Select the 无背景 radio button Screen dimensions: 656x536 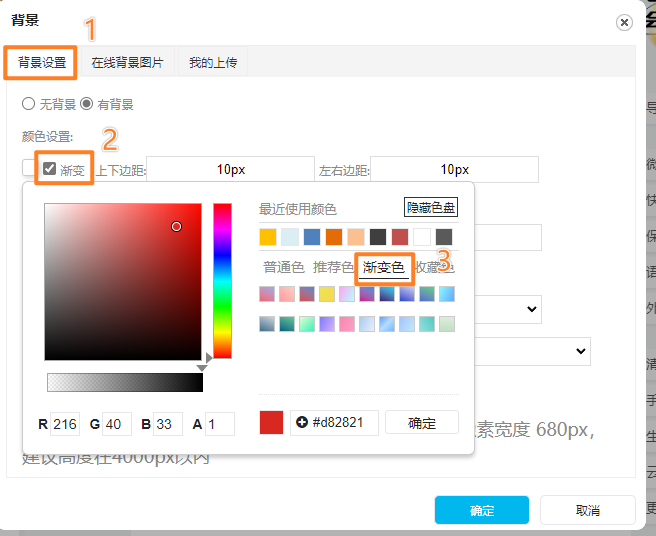tap(28, 104)
